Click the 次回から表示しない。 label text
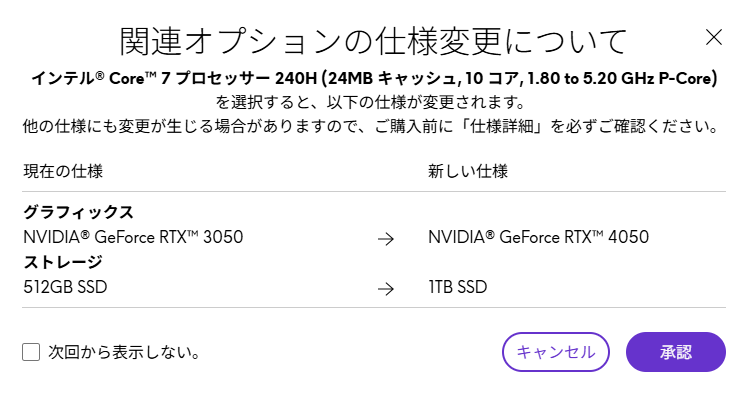The width and height of the screenshot is (748, 395). coord(124,353)
